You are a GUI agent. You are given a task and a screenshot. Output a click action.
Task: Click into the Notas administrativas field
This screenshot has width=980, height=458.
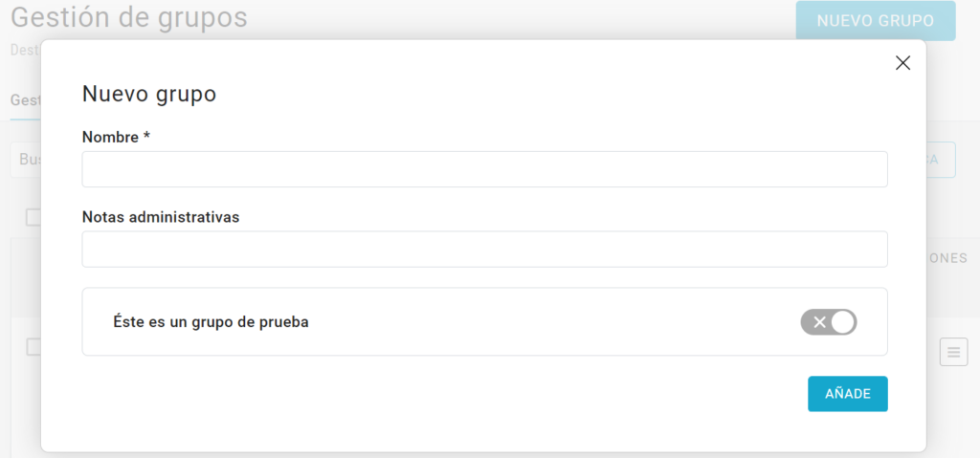pyautogui.click(x=484, y=249)
